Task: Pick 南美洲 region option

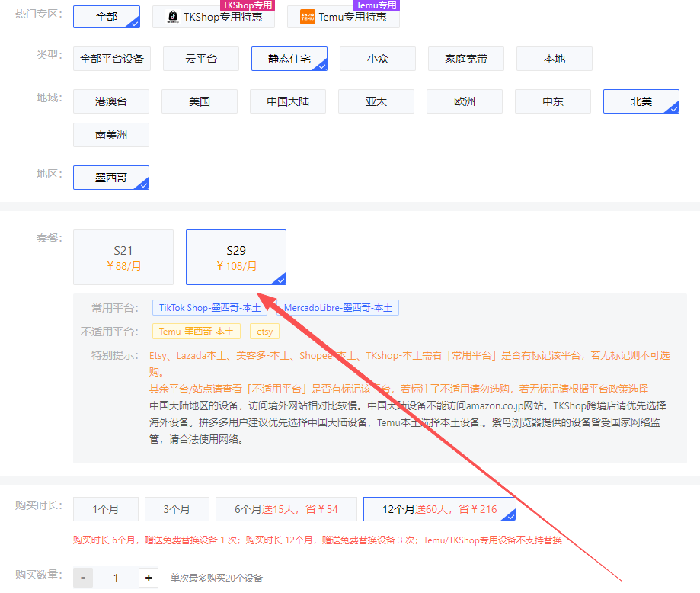Action: (111, 135)
